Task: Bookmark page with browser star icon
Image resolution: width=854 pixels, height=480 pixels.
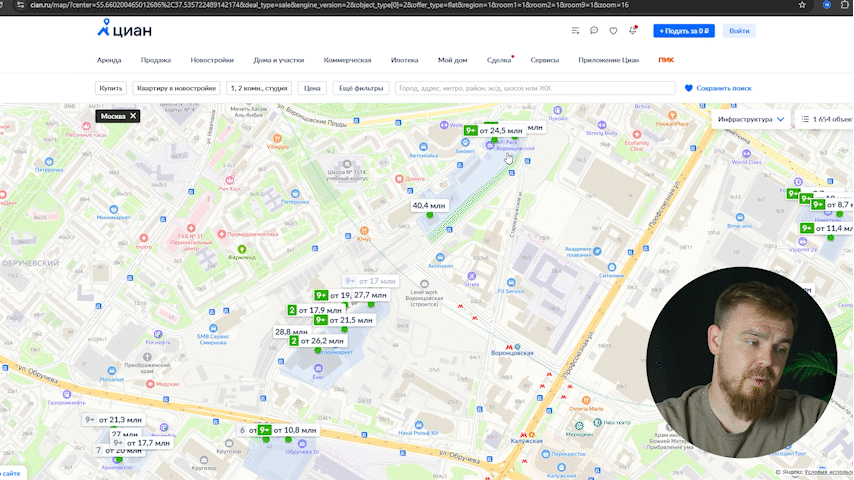Action: coord(802,5)
